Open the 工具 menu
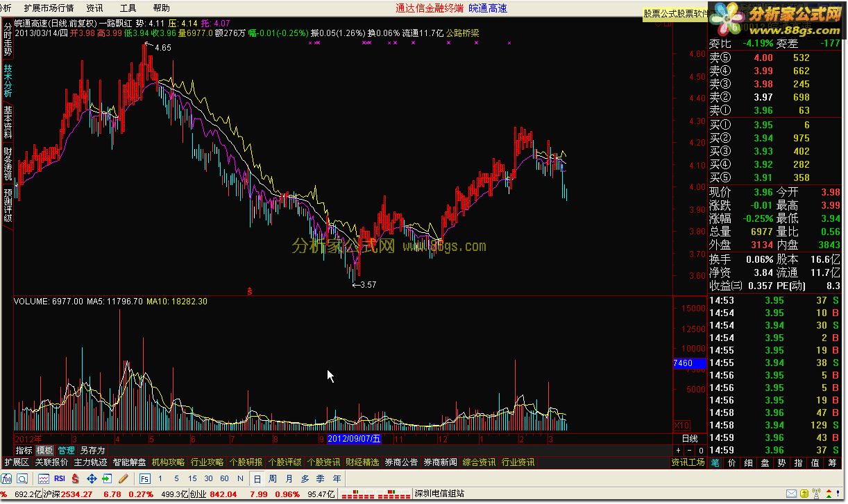This screenshot has height=504, width=848. click(128, 8)
